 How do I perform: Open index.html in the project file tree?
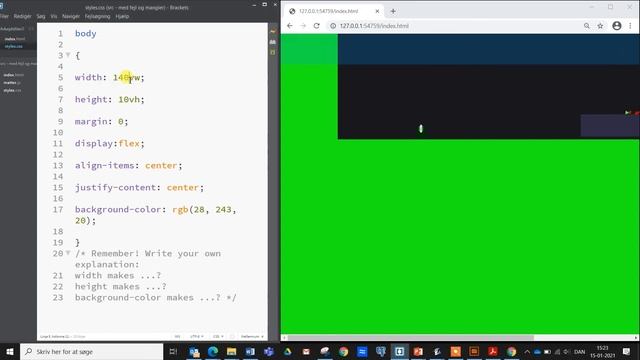14,75
